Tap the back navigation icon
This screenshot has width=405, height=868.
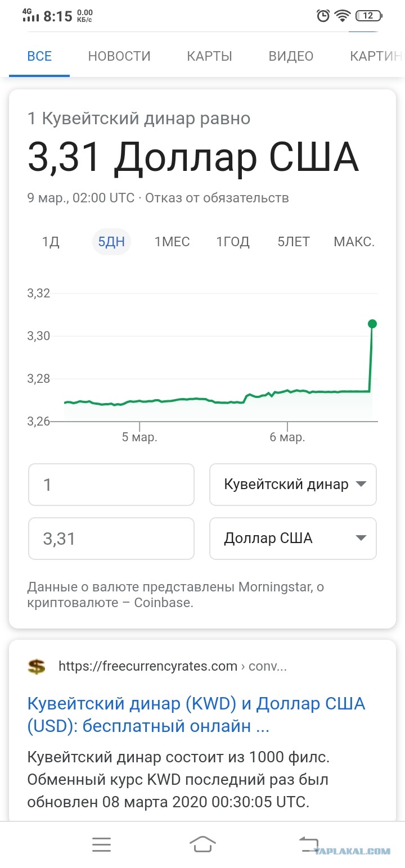[x=309, y=844]
